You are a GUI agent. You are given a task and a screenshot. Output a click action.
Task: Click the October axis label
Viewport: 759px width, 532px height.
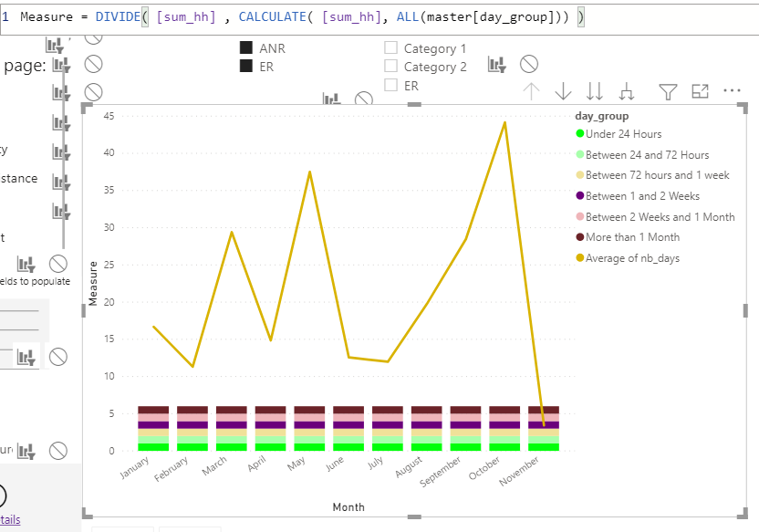484,468
